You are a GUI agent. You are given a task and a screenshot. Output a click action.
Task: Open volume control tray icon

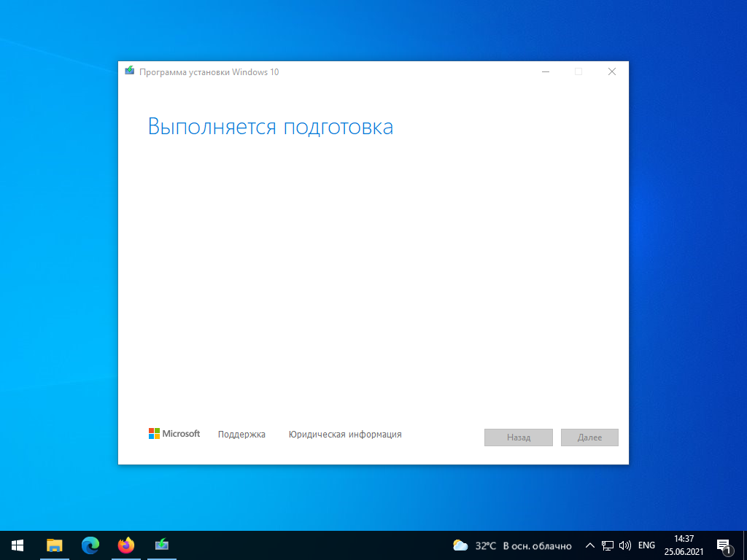625,545
